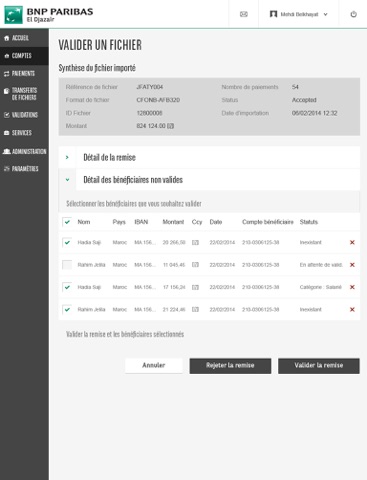This screenshot has width=367, height=480.
Task: Open Transferts de fichiers in the sidebar
Action: 24,94
